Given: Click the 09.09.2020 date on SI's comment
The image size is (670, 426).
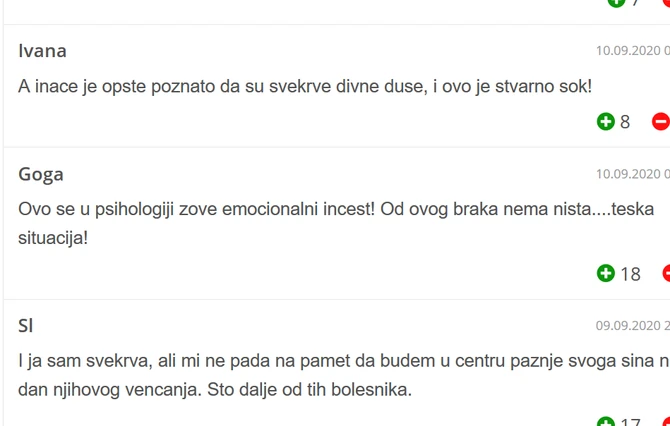Looking at the screenshot, I should pyautogui.click(x=632, y=325).
